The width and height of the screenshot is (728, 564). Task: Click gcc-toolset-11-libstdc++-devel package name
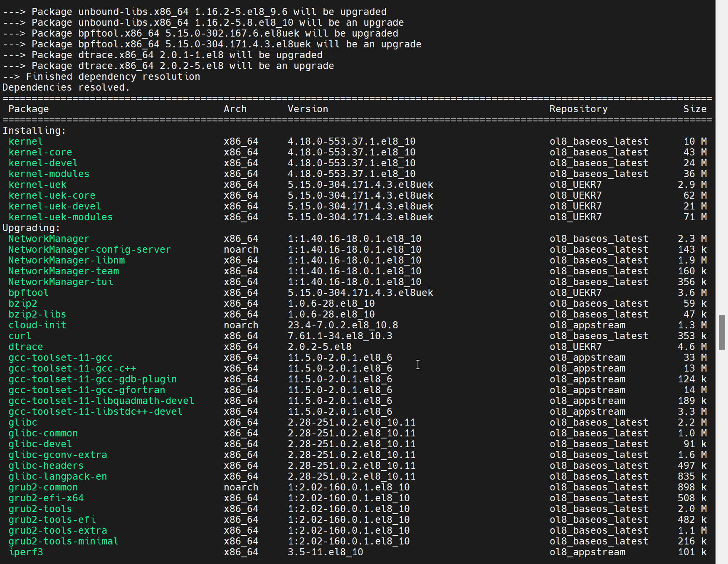tap(96, 411)
